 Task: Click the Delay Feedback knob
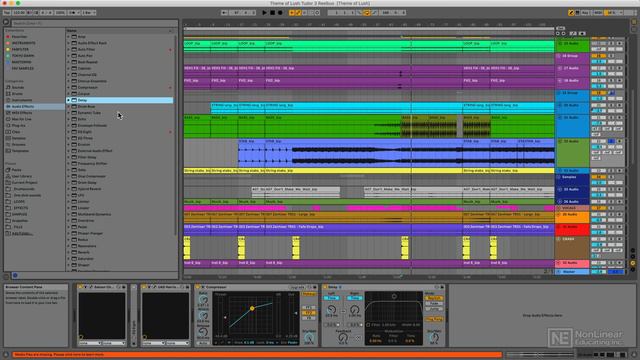click(343, 337)
